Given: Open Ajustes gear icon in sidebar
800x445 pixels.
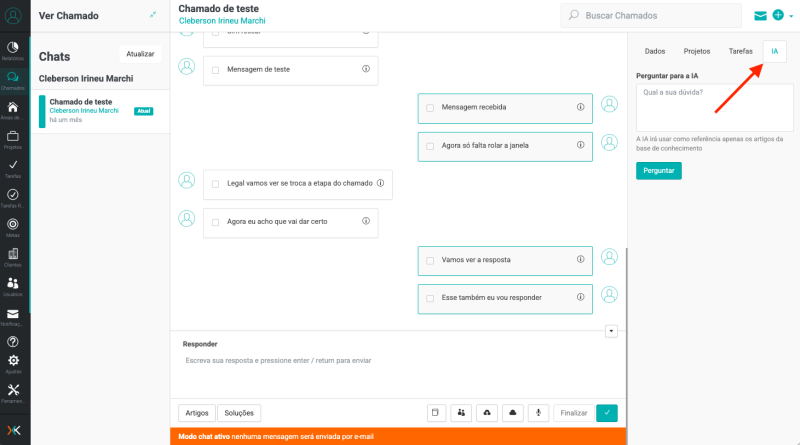Looking at the screenshot, I should [13, 362].
